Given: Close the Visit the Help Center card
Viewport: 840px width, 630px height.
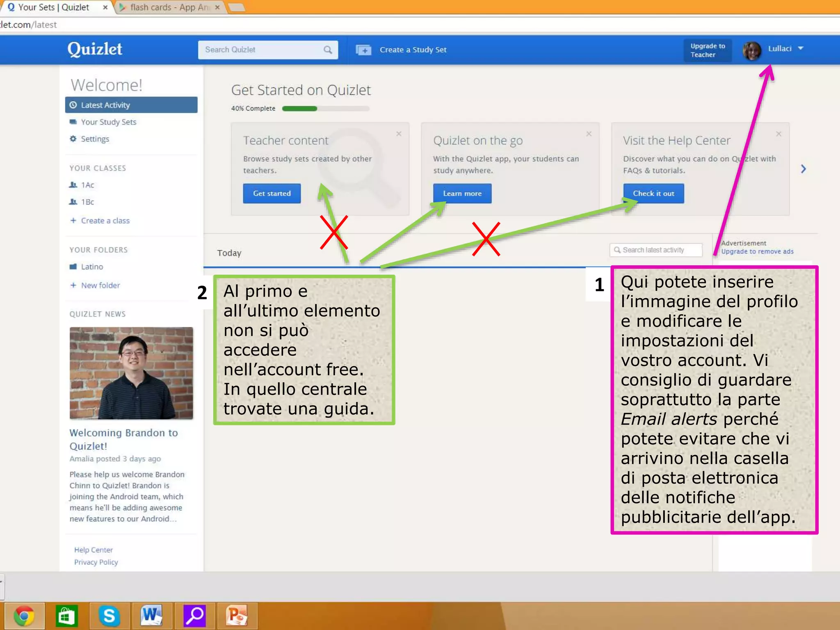Looking at the screenshot, I should tap(779, 134).
